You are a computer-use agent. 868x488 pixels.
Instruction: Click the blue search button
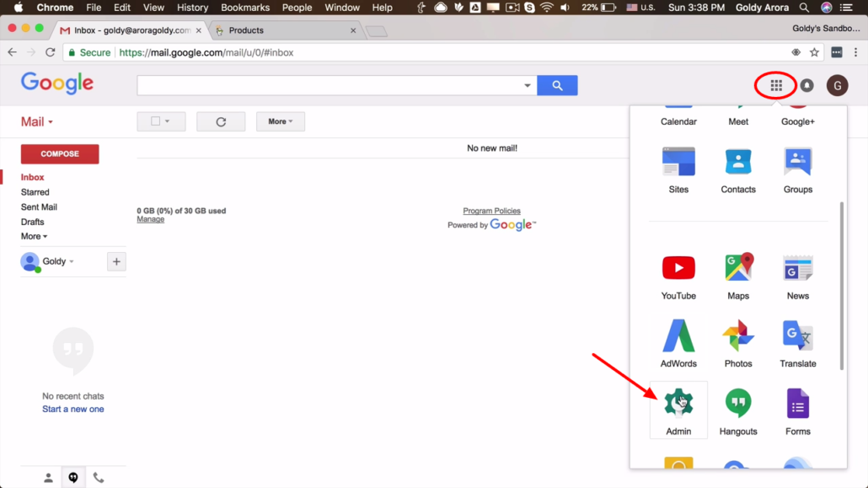click(557, 85)
